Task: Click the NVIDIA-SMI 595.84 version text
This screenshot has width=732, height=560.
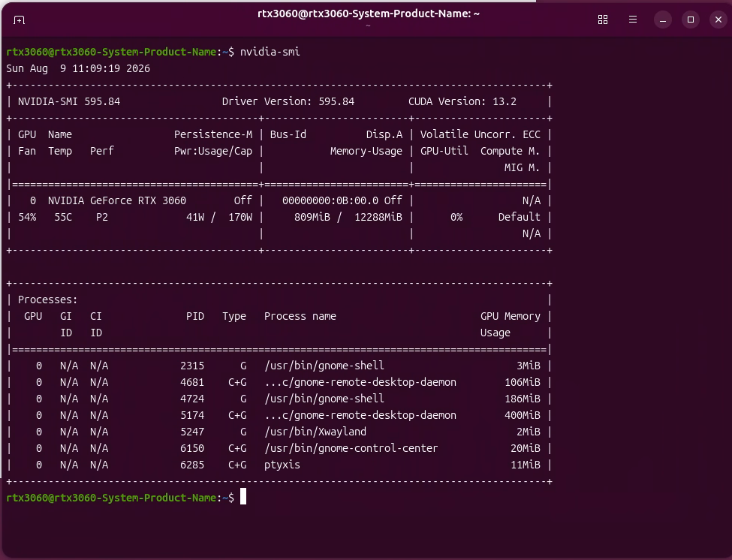Action: point(69,102)
